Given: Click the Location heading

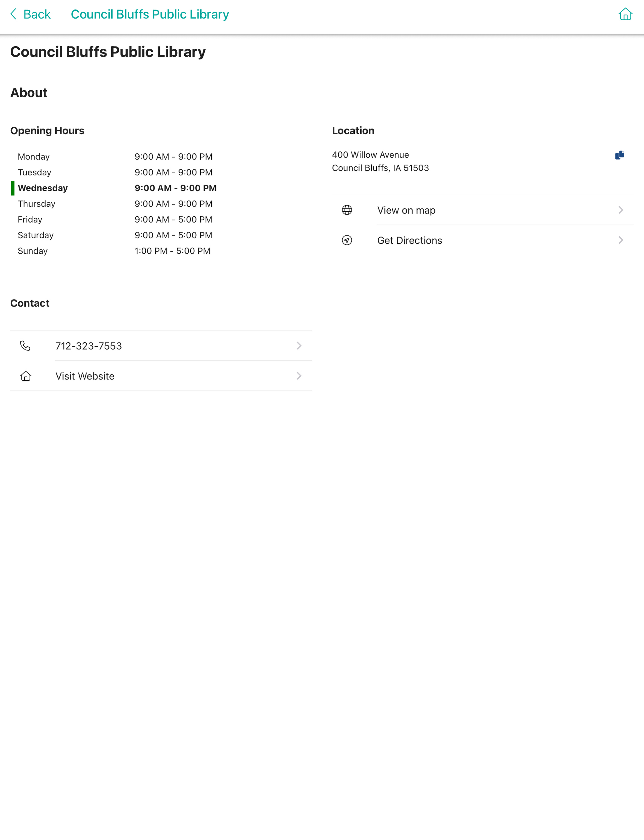Looking at the screenshot, I should pos(353,131).
